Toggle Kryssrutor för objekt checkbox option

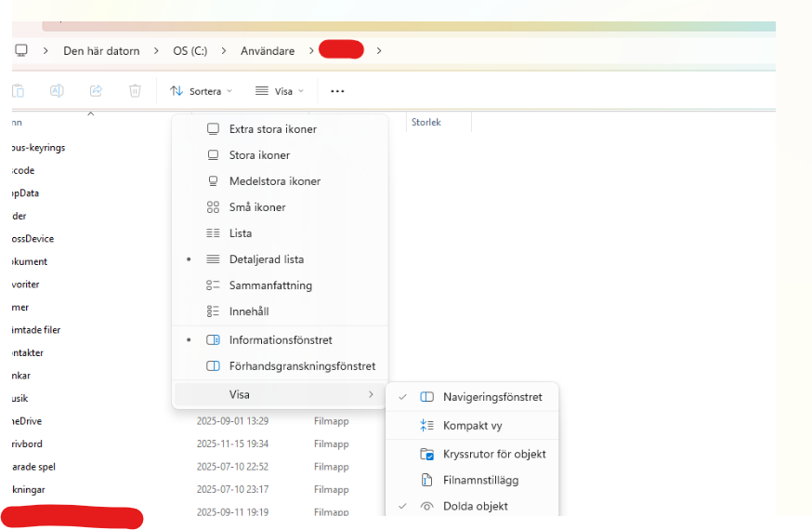pyautogui.click(x=493, y=455)
